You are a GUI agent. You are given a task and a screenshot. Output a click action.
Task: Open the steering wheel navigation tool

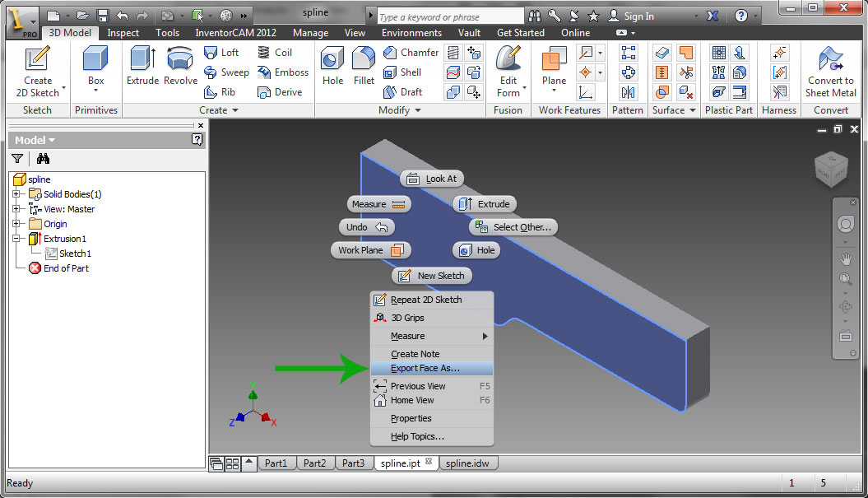pos(845,225)
